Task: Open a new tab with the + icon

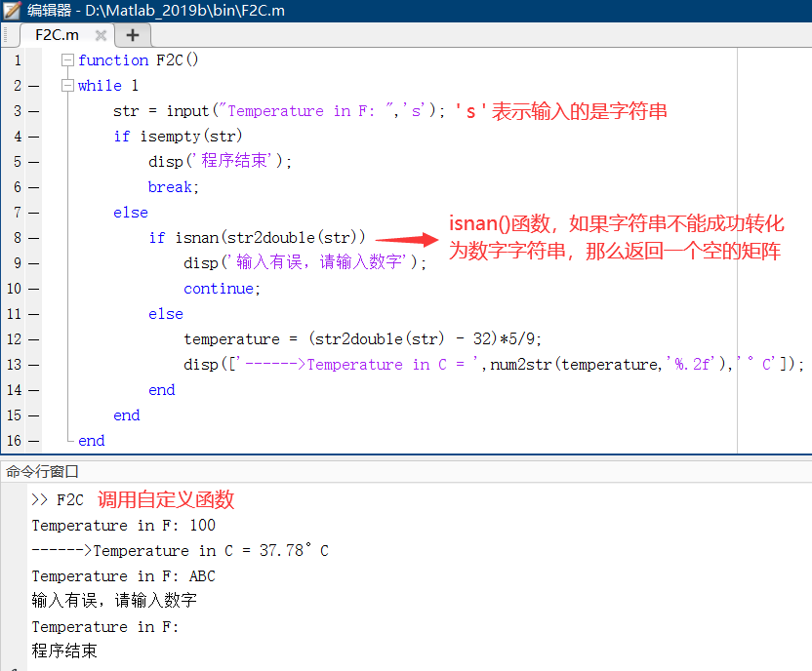Action: [132, 34]
